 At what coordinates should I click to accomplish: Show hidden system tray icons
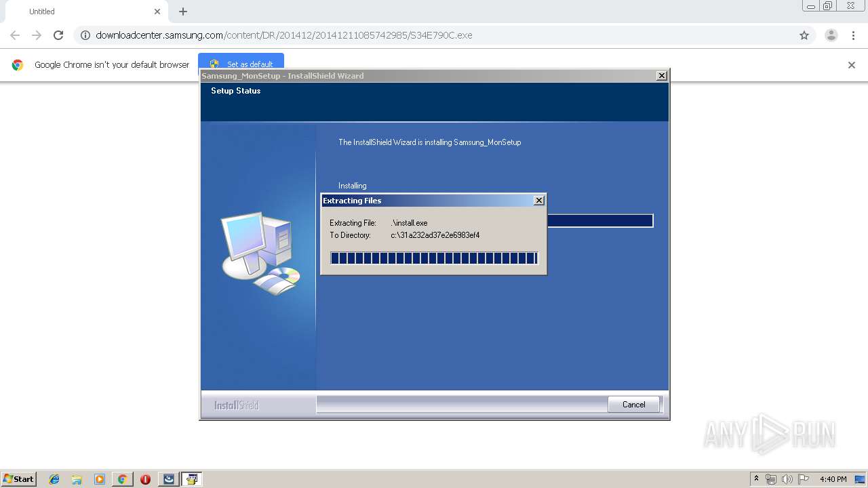756,479
